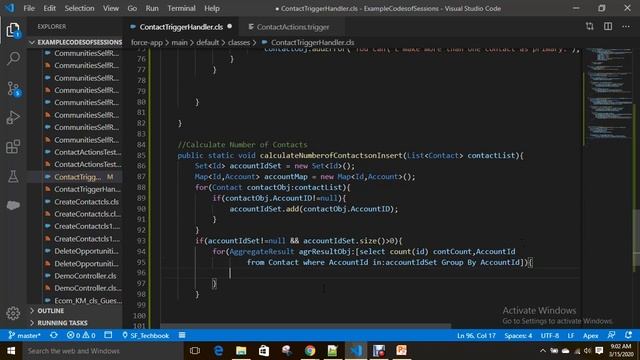Open the Run and Debug view
This screenshot has width=640, height=360.
13,118
